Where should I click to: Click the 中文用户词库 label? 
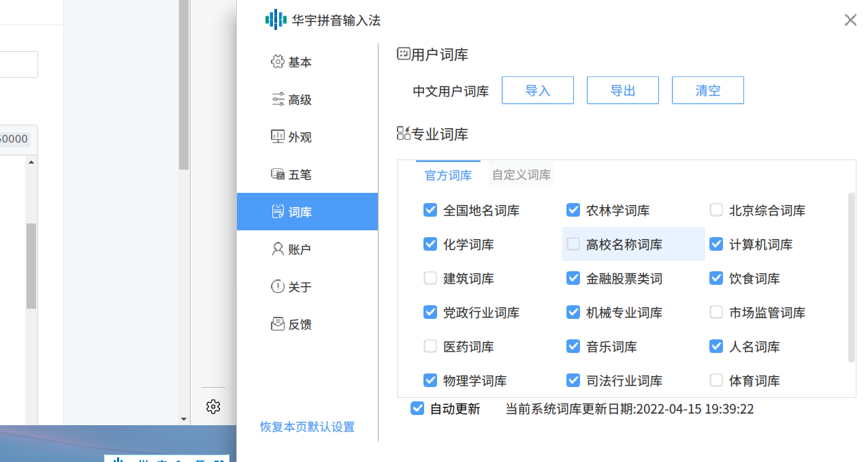pos(451,91)
